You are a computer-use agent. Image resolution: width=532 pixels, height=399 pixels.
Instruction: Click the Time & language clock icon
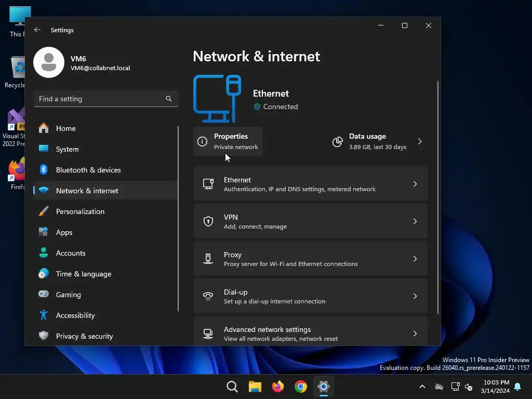point(44,273)
